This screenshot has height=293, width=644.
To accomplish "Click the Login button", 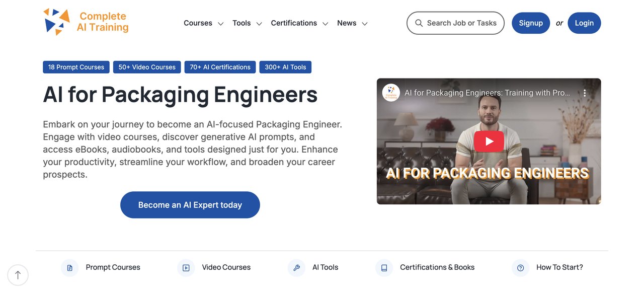I will point(584,23).
